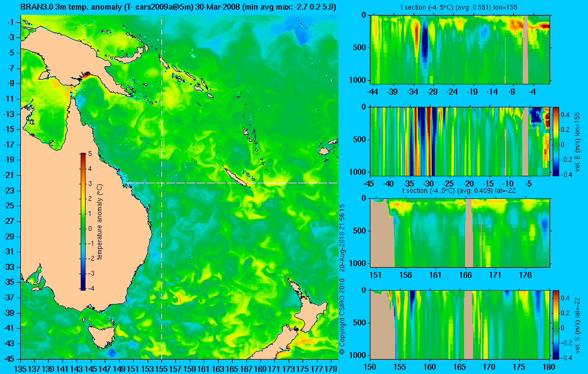The height and width of the screenshot is (374, 588).
Task: Click the 't section ... lat=-22' panel title
Action: tap(459, 190)
